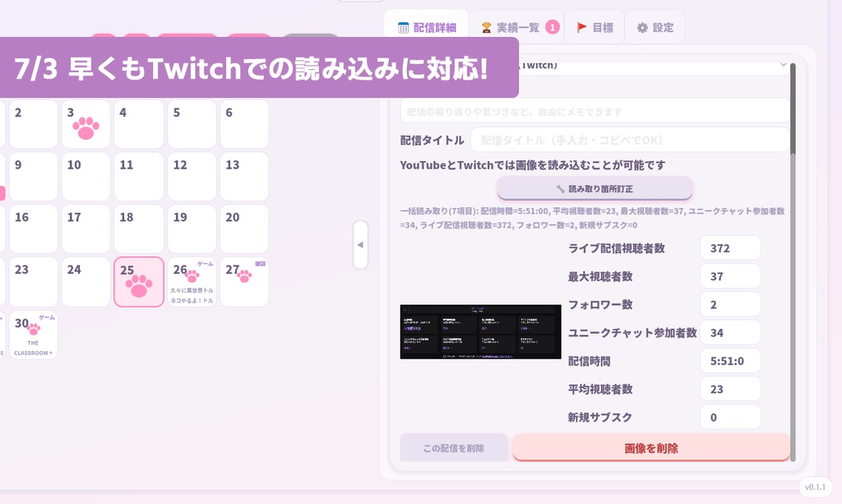The width and height of the screenshot is (842, 504).
Task: Click the 画像を削除 button
Action: (x=651, y=447)
